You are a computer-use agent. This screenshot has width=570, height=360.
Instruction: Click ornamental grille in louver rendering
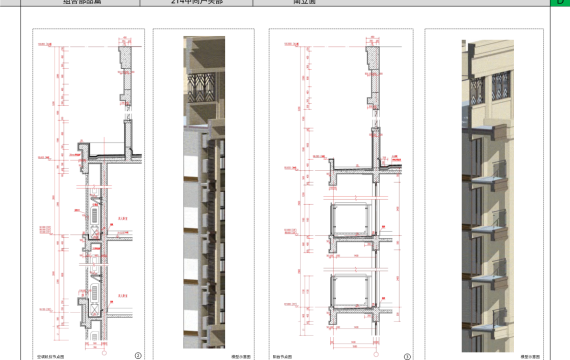pos(201,88)
